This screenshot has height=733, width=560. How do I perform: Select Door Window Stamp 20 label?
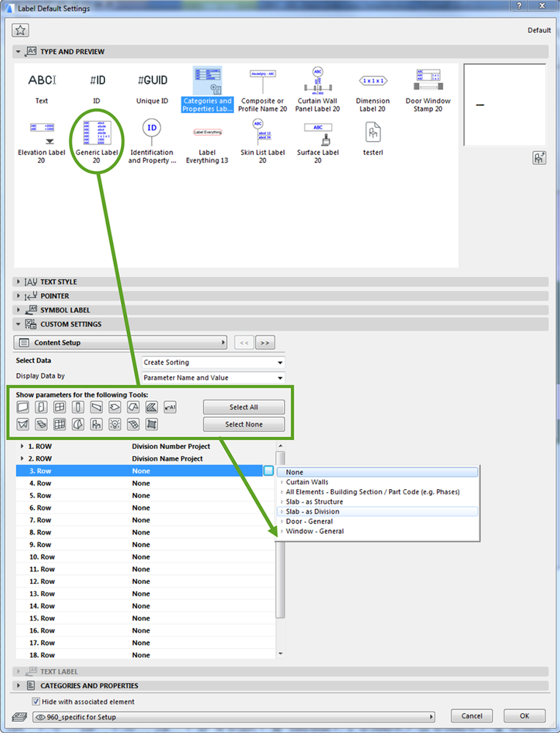(428, 90)
